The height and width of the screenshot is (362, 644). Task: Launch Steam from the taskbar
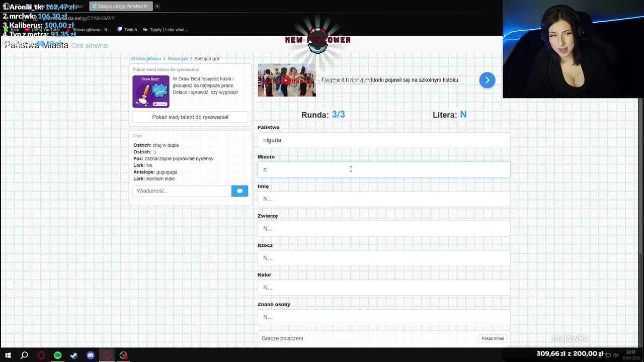pyautogui.click(x=74, y=355)
